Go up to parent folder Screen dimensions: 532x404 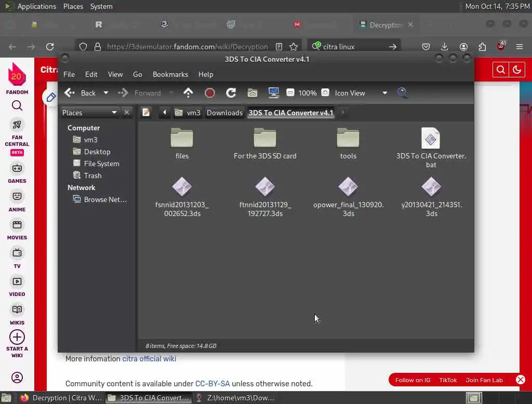pyautogui.click(x=188, y=93)
